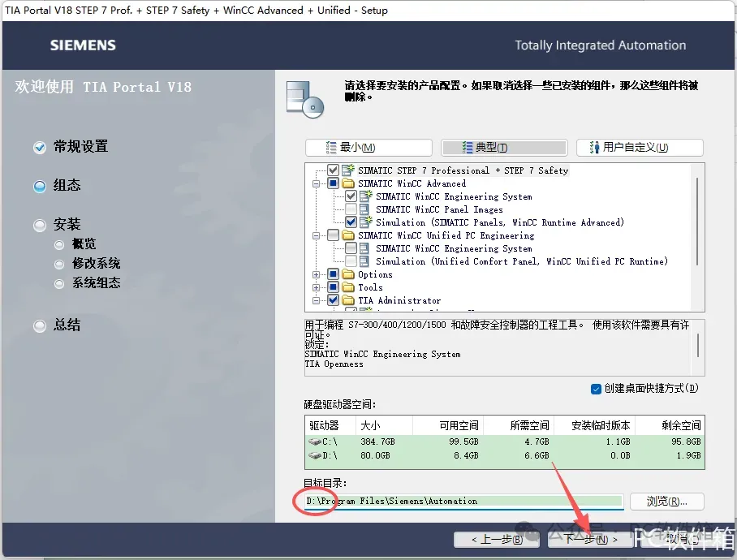Click the D:\ drive icon in disk table
This screenshot has width=737, height=560.
pyautogui.click(x=315, y=455)
